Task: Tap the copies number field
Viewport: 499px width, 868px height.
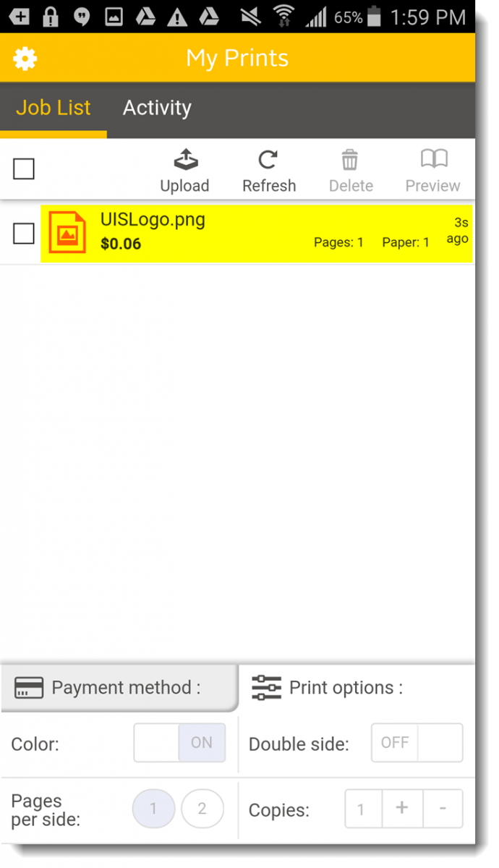Action: pos(363,809)
